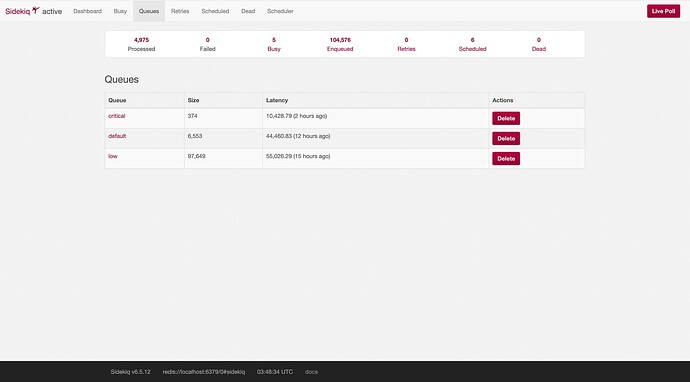Open the docs footer link
The height and width of the screenshot is (382, 690).
(x=311, y=372)
